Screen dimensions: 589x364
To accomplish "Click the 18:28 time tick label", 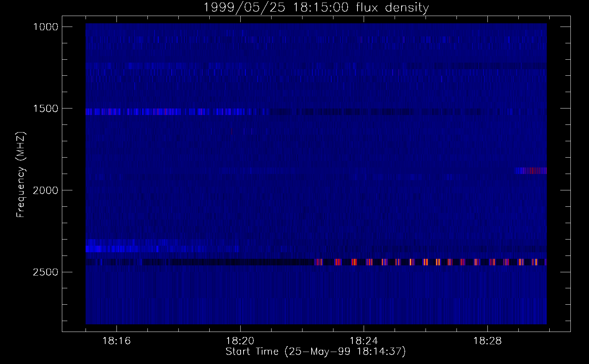I will coord(487,341).
